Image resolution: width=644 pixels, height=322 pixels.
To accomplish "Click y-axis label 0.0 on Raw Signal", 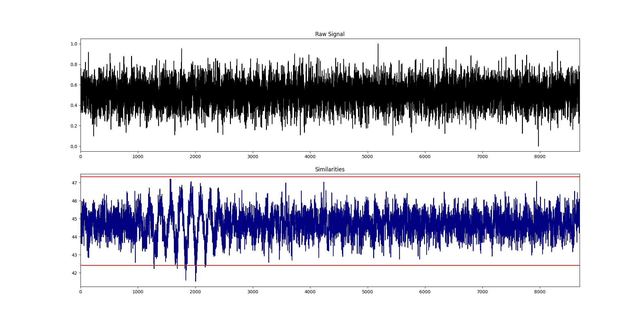I will pyautogui.click(x=74, y=147).
